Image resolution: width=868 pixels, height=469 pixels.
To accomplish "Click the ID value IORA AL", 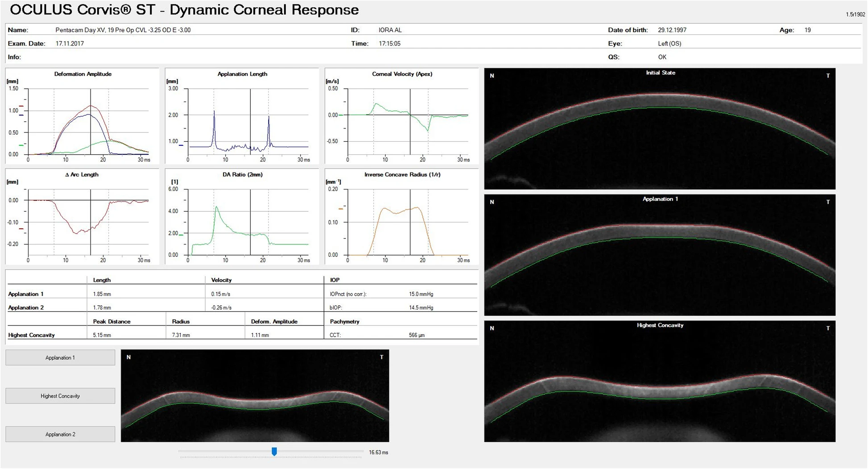I will pos(390,30).
